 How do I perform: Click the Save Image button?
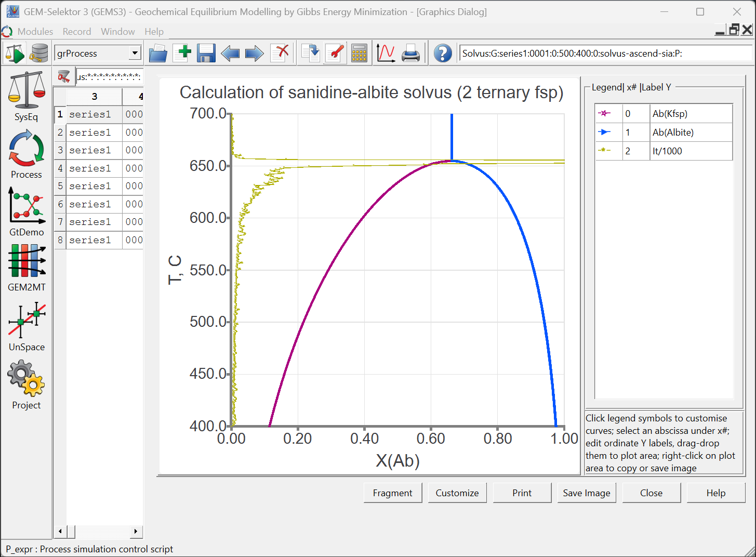pos(586,493)
